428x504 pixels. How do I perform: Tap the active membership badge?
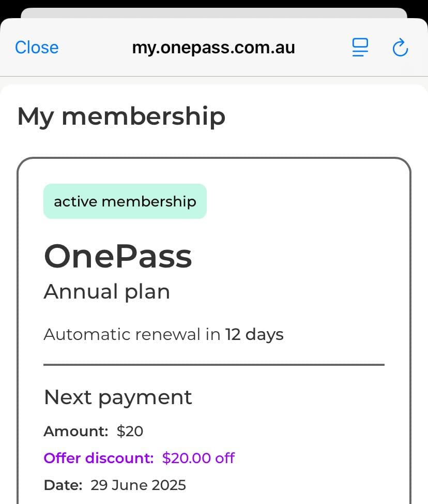click(125, 201)
